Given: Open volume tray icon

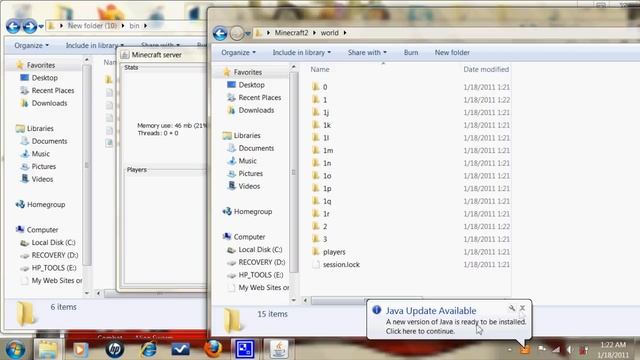Looking at the screenshot, I should [x=570, y=349].
